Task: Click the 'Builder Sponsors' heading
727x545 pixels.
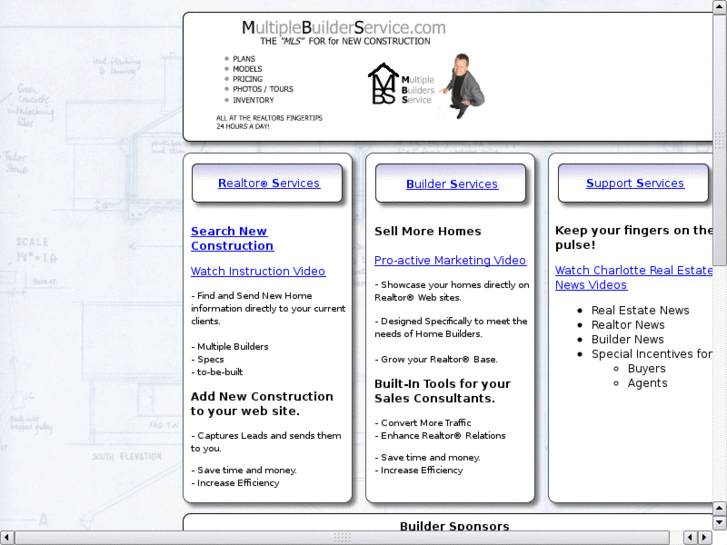Action: click(454, 526)
